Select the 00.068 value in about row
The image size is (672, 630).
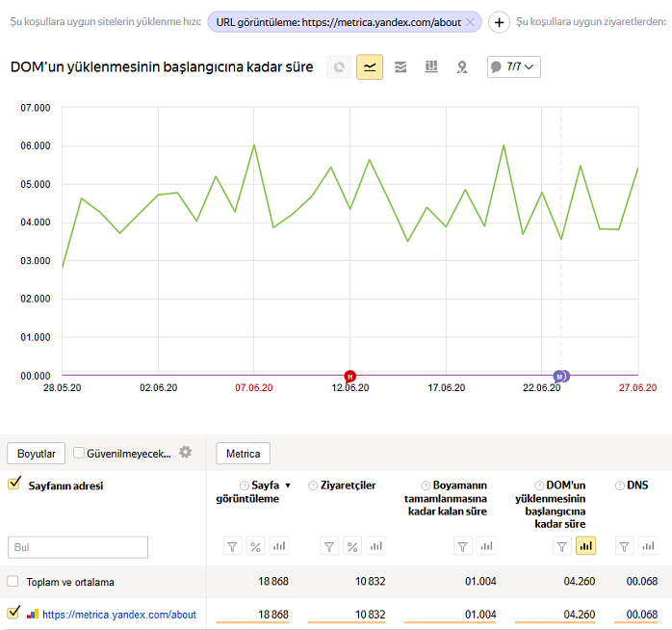click(641, 615)
